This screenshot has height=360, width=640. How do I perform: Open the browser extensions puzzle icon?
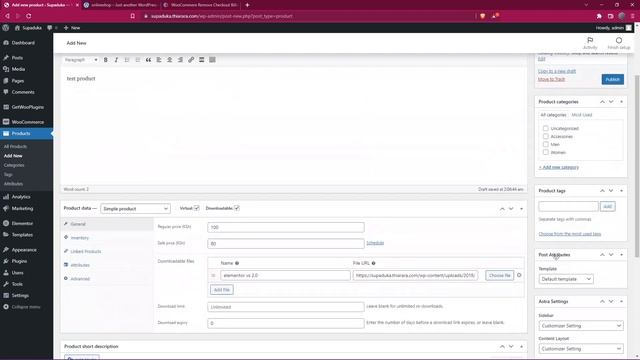coord(599,16)
